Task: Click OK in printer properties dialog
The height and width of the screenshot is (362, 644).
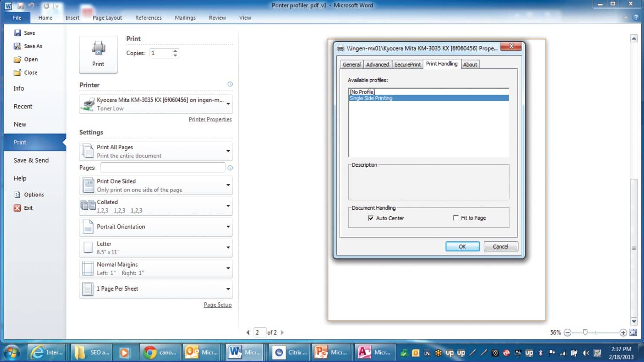Action: point(463,247)
